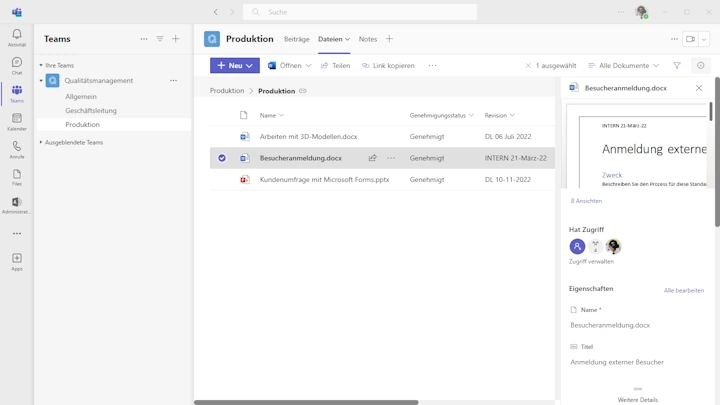Screen dimensions: 720x405
Task: Click the Zugriff verwalten link
Action: (591, 261)
